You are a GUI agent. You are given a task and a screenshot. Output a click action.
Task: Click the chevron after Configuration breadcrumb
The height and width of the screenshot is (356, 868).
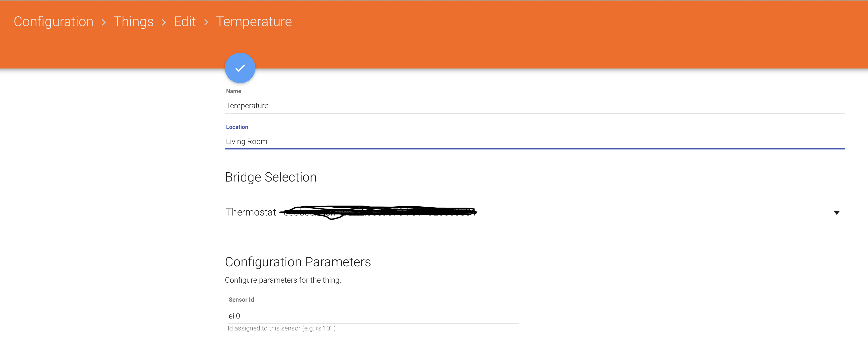tap(104, 22)
